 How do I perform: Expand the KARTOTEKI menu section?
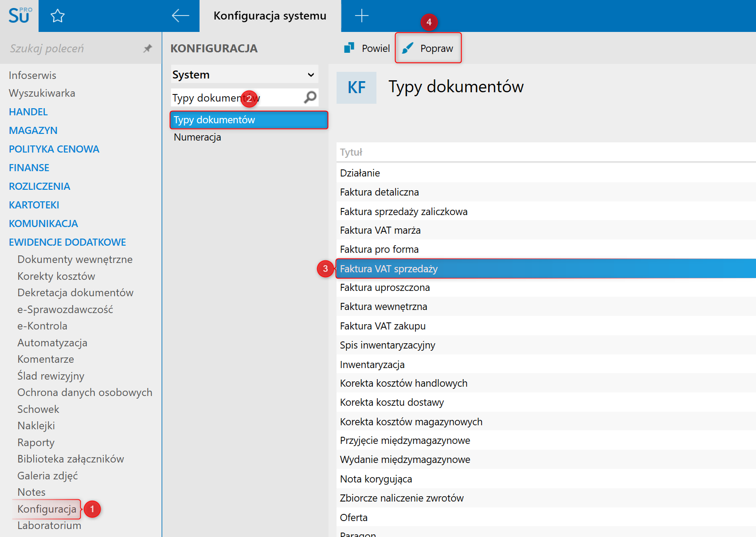coord(34,205)
